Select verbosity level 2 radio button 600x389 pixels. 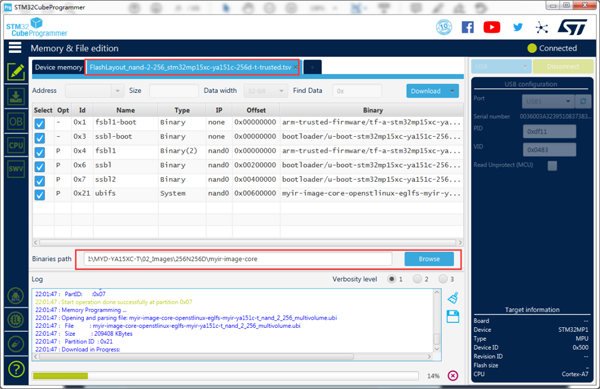point(417,279)
